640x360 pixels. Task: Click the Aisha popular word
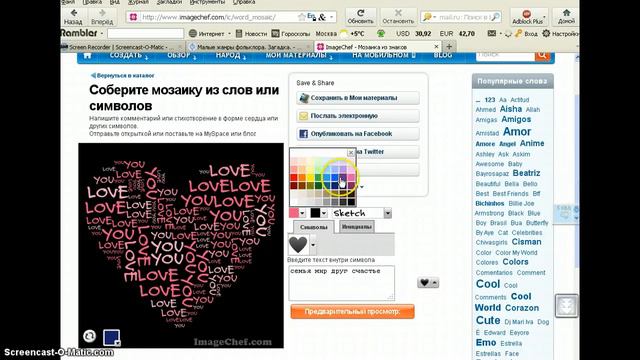511,109
